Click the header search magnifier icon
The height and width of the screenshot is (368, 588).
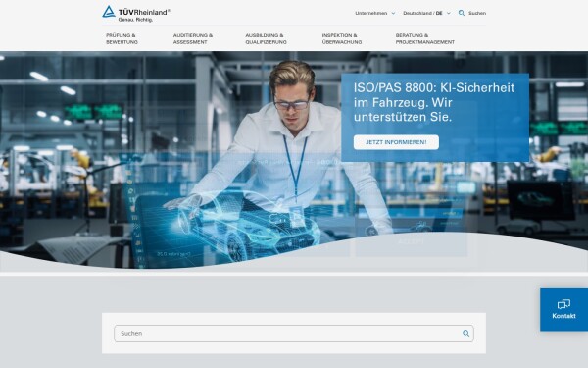[x=462, y=13]
